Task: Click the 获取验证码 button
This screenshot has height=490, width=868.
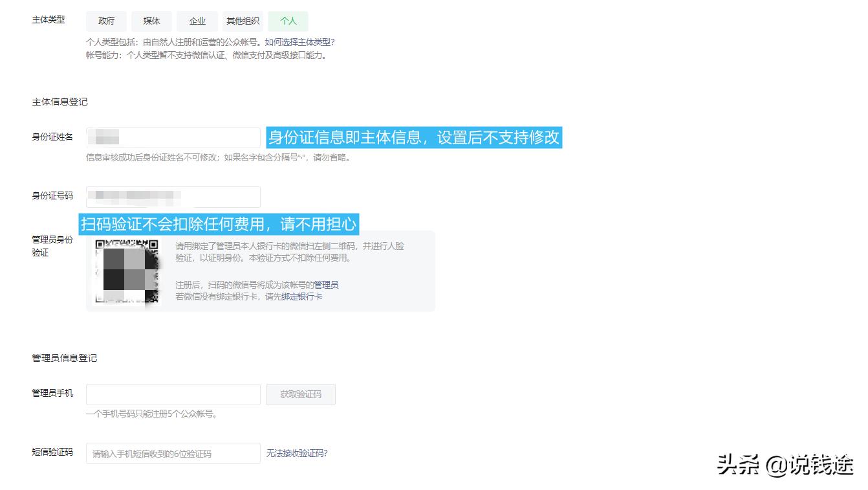Action: (x=301, y=394)
